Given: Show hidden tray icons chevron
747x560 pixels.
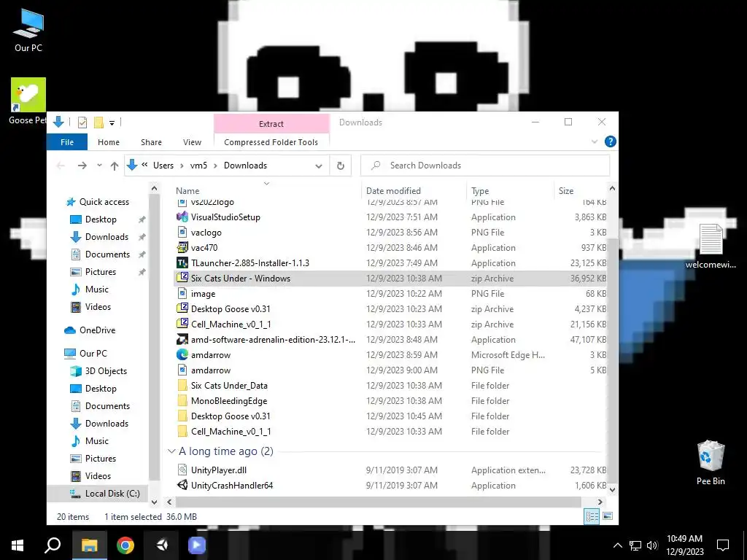Looking at the screenshot, I should [x=617, y=545].
